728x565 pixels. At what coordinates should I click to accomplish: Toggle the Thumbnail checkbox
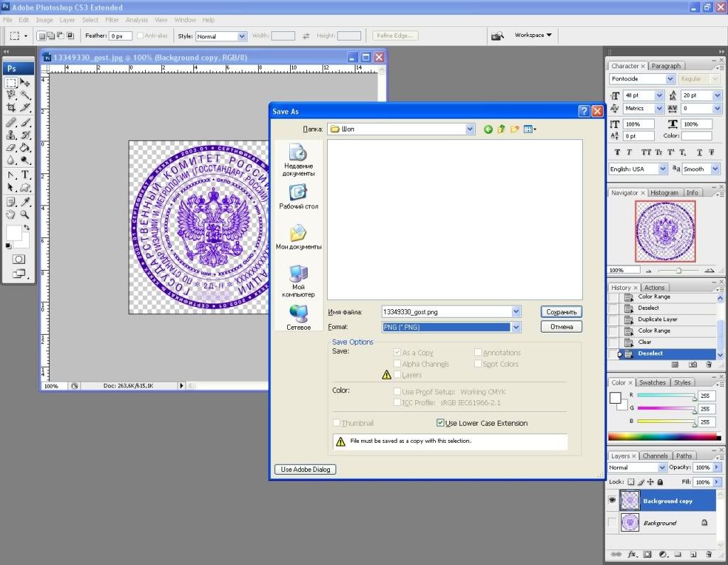pyautogui.click(x=336, y=422)
